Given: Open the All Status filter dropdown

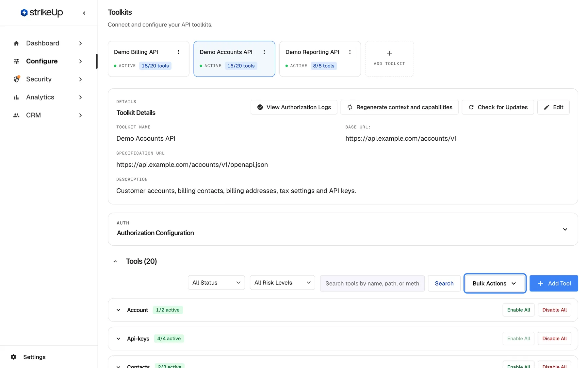Looking at the screenshot, I should click(216, 283).
